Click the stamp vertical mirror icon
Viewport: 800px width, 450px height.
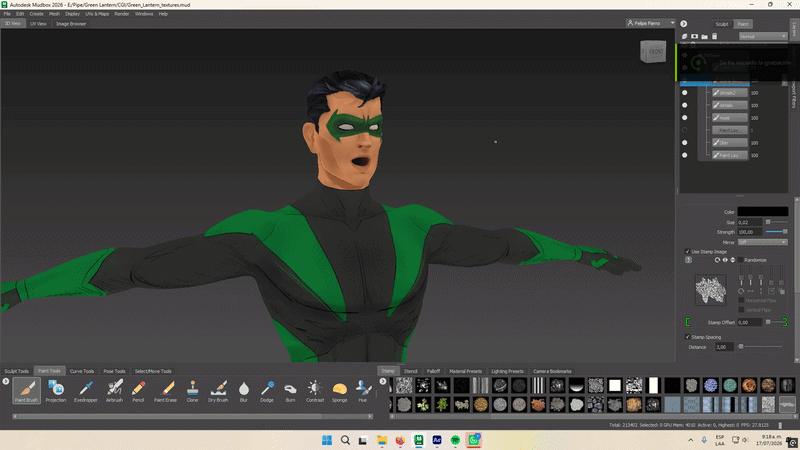733,260
